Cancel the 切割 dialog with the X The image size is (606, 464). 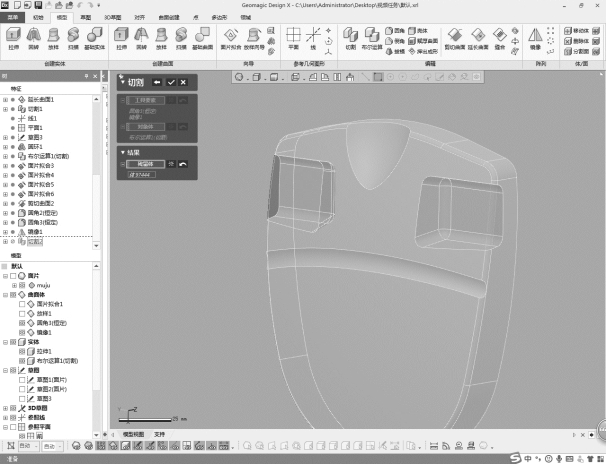click(x=183, y=81)
